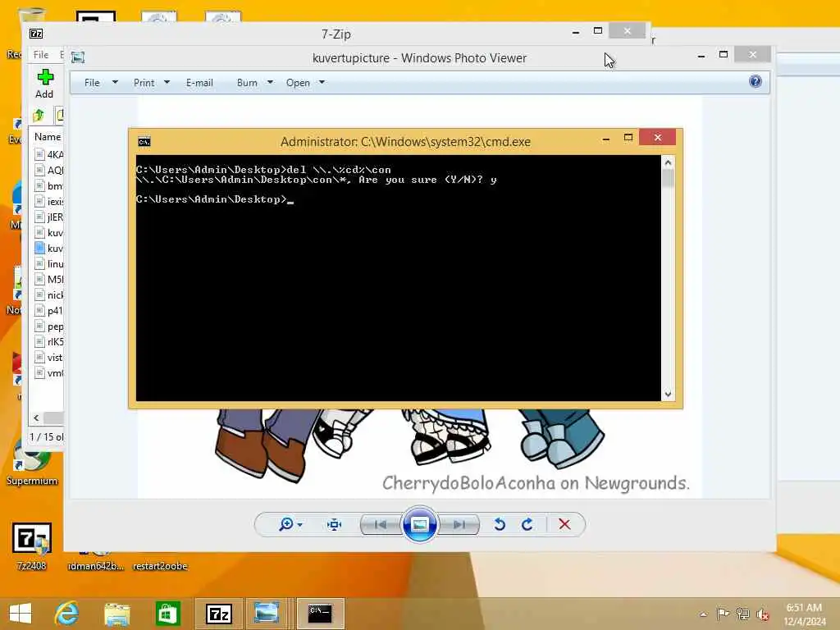
Task: Open File Explorer from taskbar
Action: (116, 614)
